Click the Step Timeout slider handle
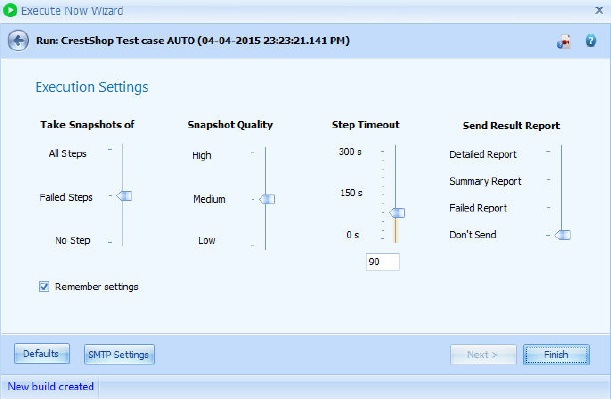The image size is (611, 399). [397, 213]
